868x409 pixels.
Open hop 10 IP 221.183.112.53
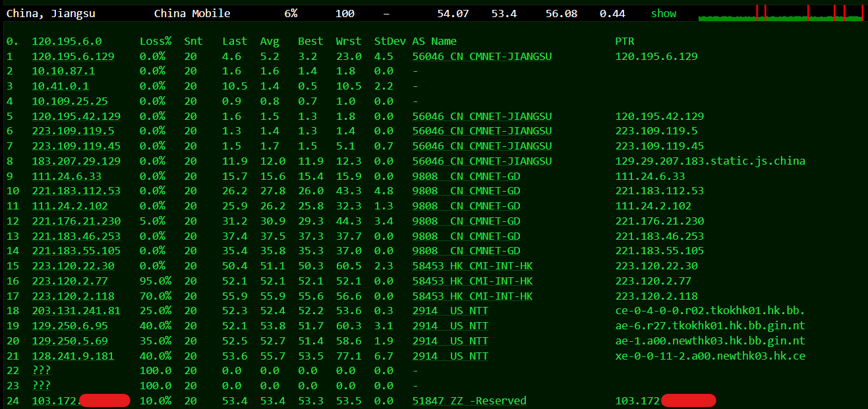tap(76, 191)
